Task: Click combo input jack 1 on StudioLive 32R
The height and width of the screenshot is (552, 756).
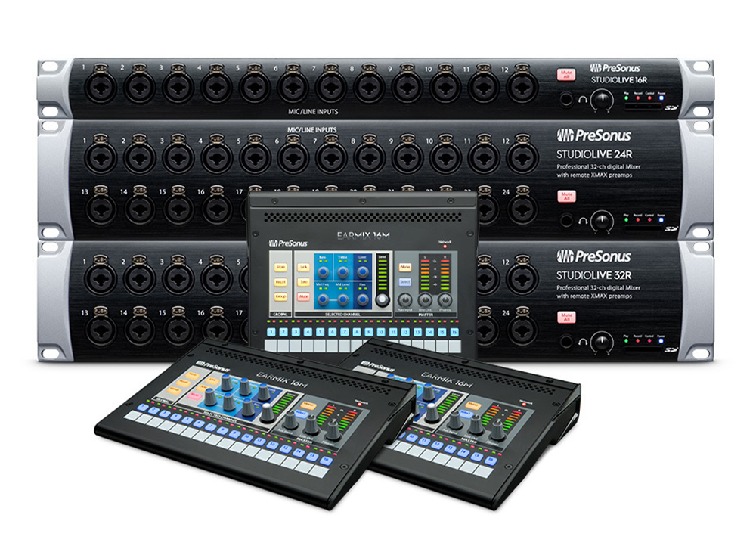Action: point(101,277)
